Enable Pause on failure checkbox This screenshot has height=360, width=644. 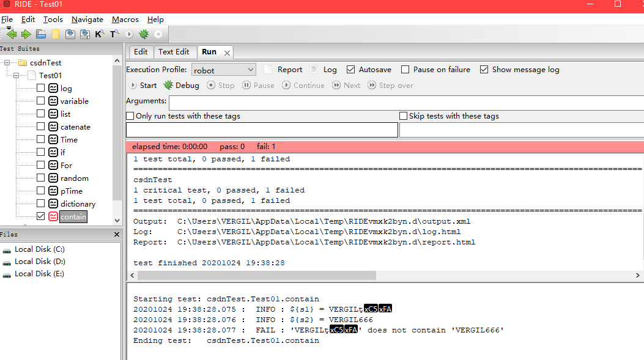click(x=405, y=70)
